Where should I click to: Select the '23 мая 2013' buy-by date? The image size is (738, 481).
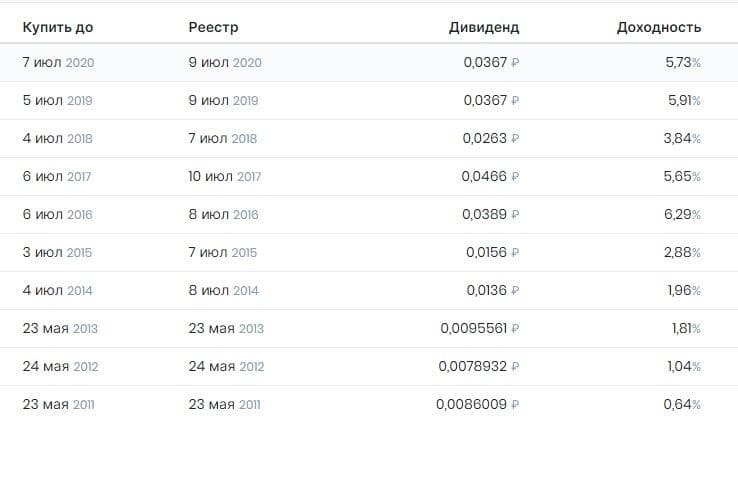tap(60, 328)
